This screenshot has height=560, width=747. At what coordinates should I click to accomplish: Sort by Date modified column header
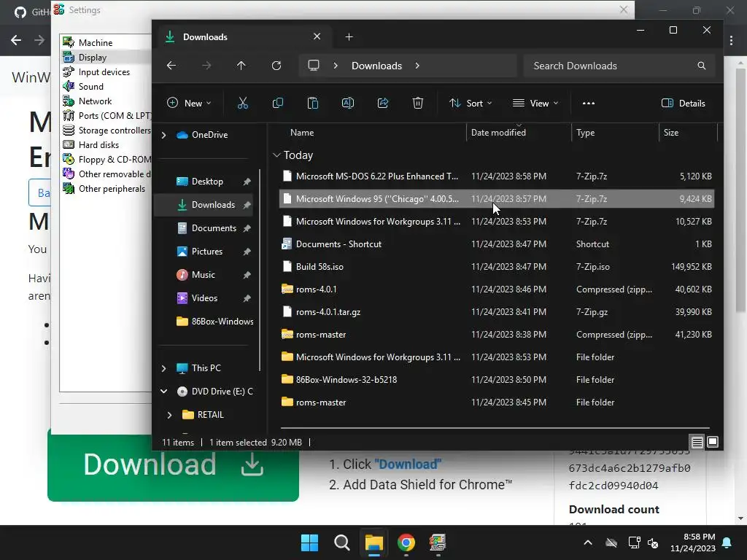click(x=498, y=133)
